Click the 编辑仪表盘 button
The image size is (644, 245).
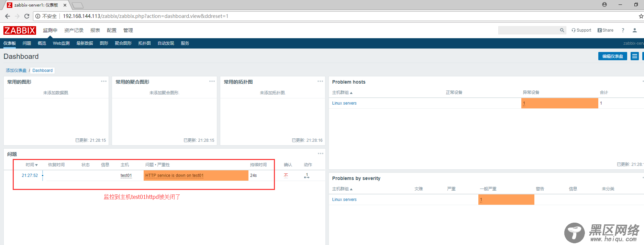pos(613,56)
